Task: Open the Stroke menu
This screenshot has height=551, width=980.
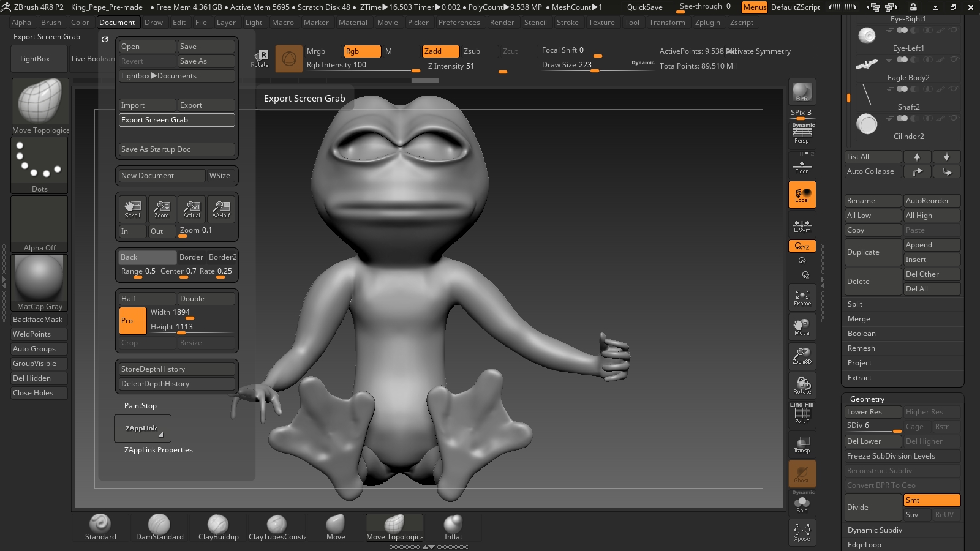Action: 568,23
